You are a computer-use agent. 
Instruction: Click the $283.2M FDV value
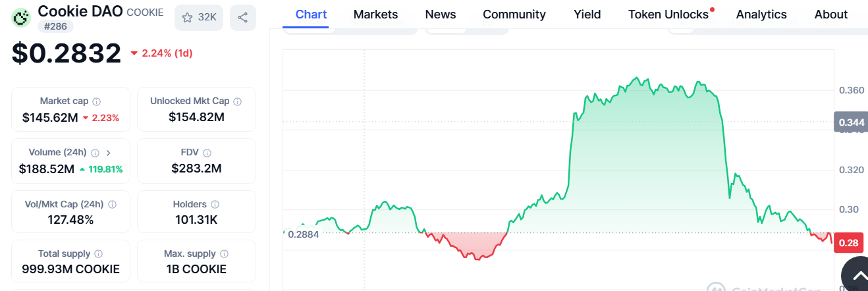click(196, 169)
